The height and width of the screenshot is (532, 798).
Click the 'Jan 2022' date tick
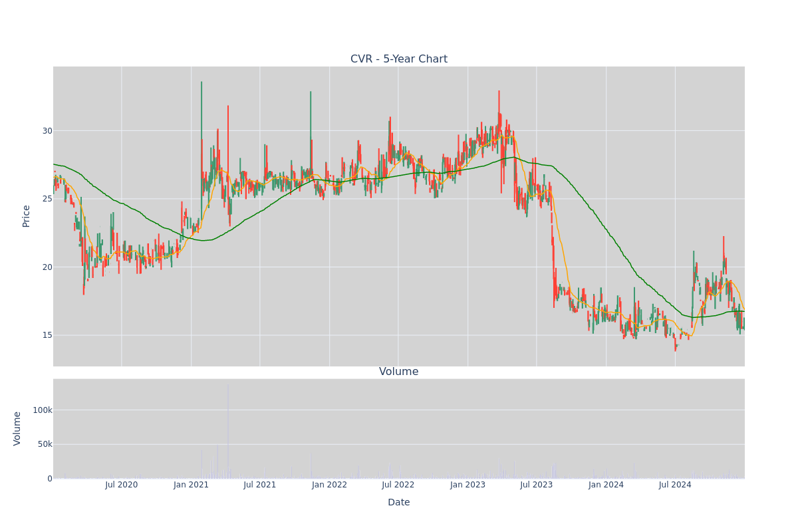330,485
